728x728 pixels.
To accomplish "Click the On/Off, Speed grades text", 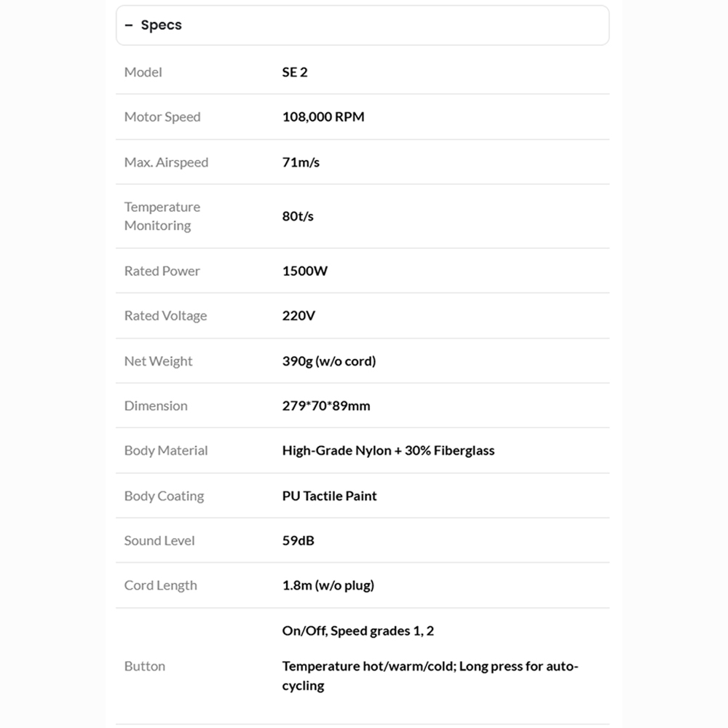I will tap(358, 630).
